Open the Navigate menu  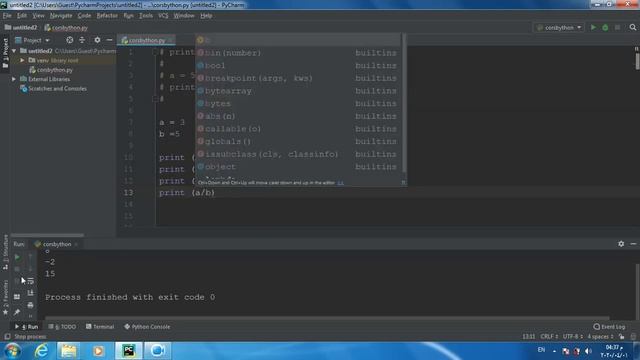click(61, 16)
